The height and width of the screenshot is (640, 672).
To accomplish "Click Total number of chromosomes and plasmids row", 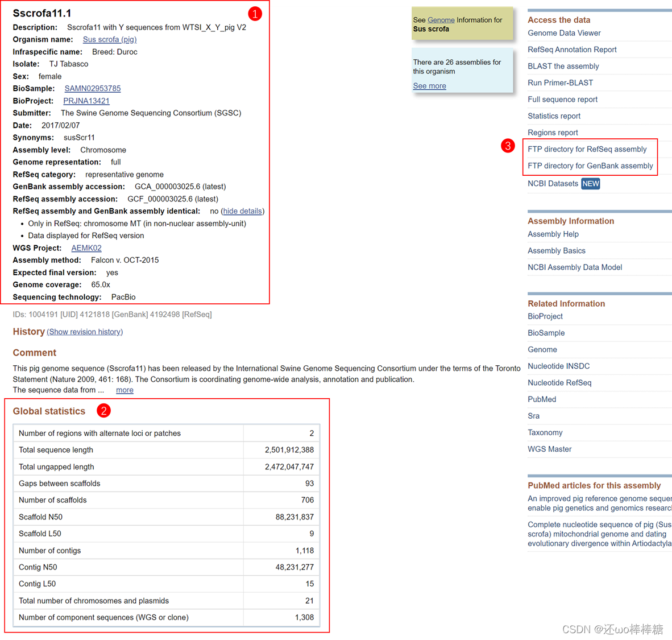I will pyautogui.click(x=166, y=601).
